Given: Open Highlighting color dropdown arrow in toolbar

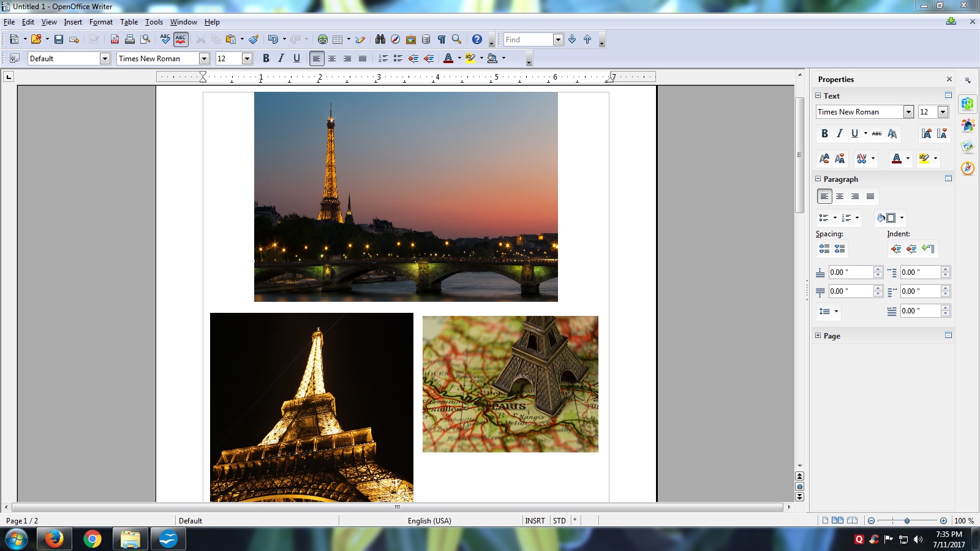Looking at the screenshot, I should click(x=481, y=58).
